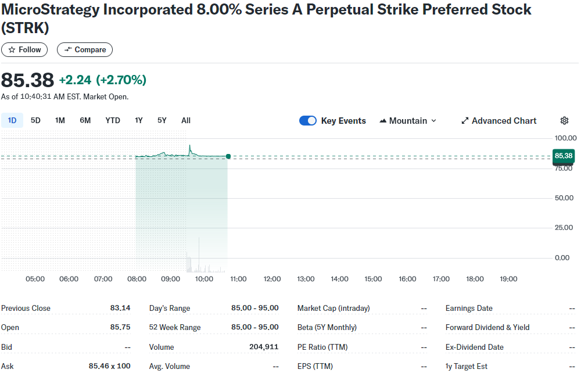This screenshot has height=380, width=588.
Task: Click the 09:30 price spike on chart
Action: [x=189, y=146]
